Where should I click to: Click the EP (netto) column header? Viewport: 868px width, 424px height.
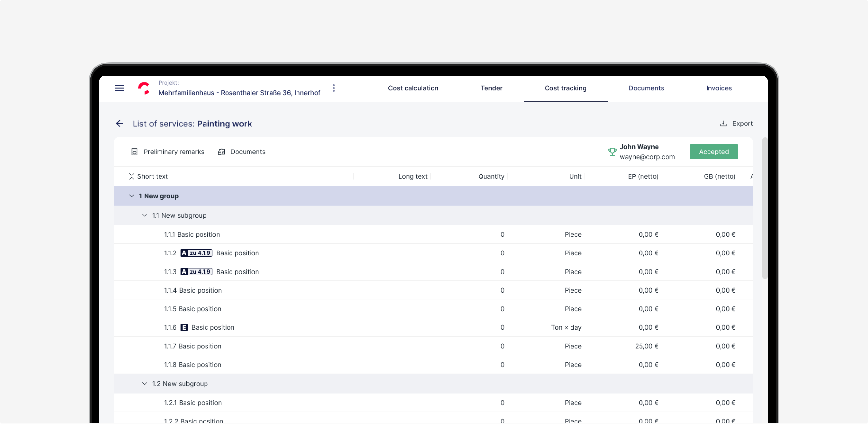[643, 176]
